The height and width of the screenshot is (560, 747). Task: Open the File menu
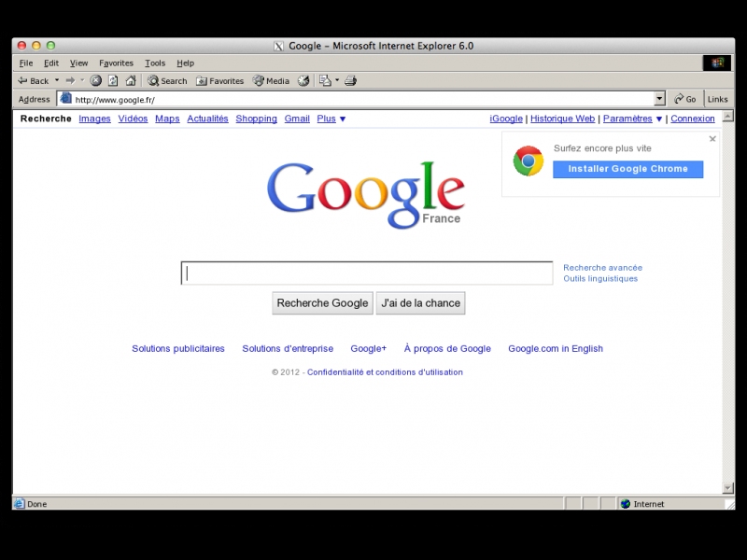tap(26, 63)
